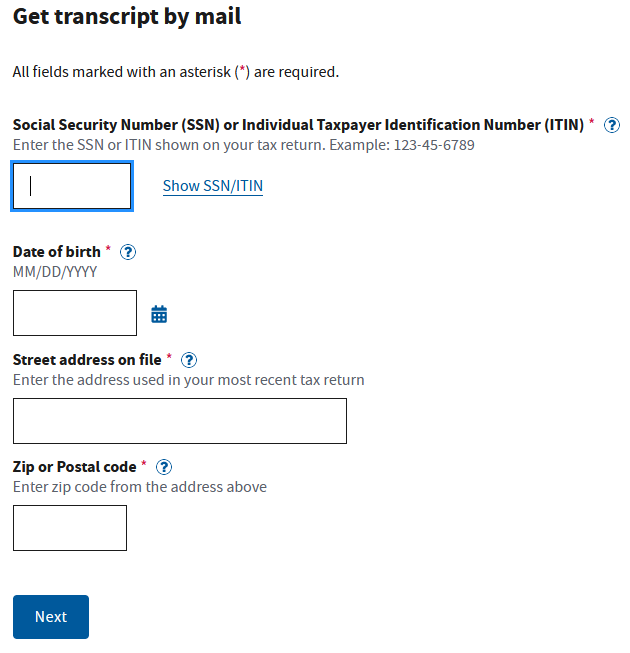Open the calendar date picker
This screenshot has height=653, width=630.
(159, 314)
